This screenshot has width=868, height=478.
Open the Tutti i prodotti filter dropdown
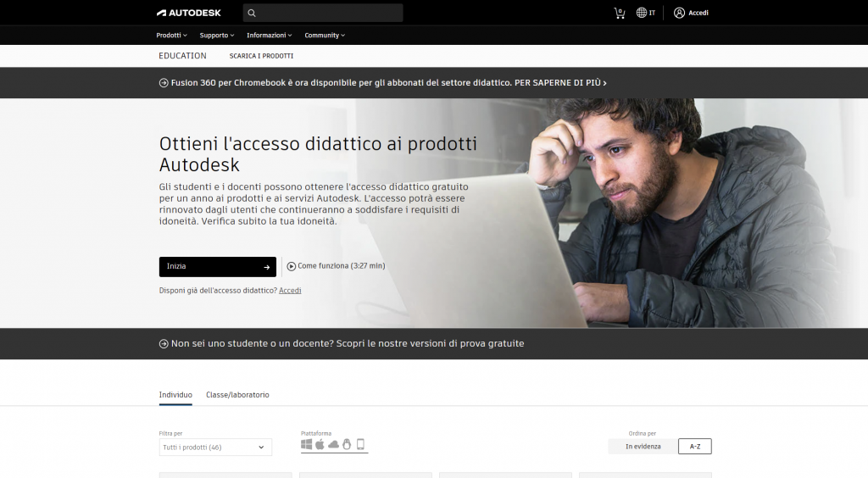(215, 447)
